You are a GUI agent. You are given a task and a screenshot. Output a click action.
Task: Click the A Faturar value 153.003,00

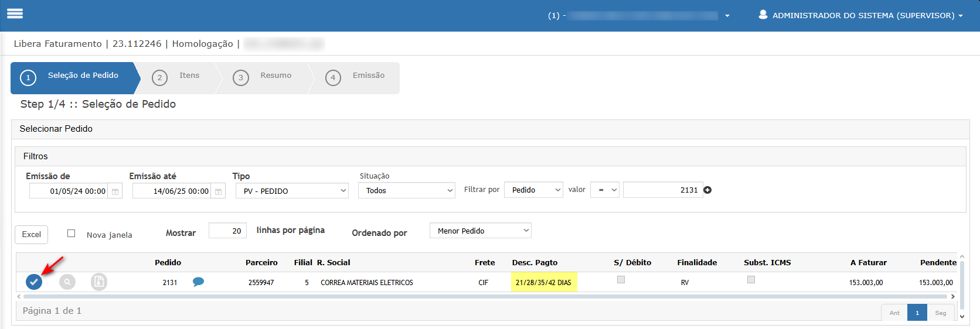pyautogui.click(x=866, y=282)
